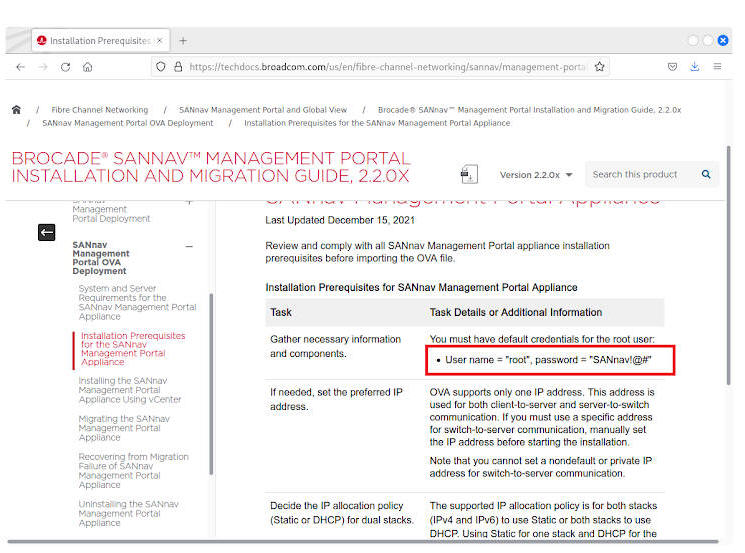Image resolution: width=745 pixels, height=553 pixels.
Task: Open Installation Prerequisites breadcrumb link
Action: point(377,123)
